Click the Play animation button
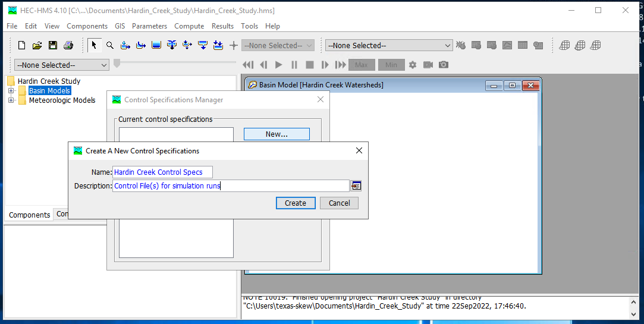Viewport: 644px width, 324px height. (279, 65)
